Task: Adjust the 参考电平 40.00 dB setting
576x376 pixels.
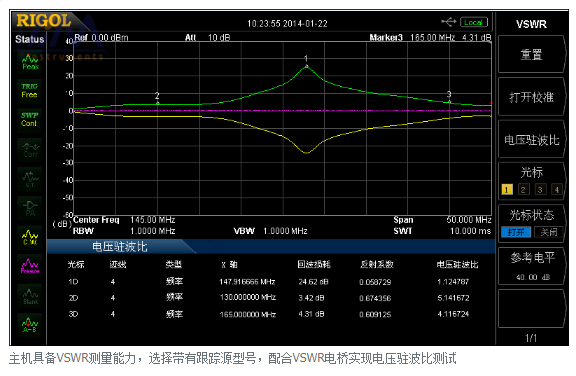Action: [x=531, y=266]
